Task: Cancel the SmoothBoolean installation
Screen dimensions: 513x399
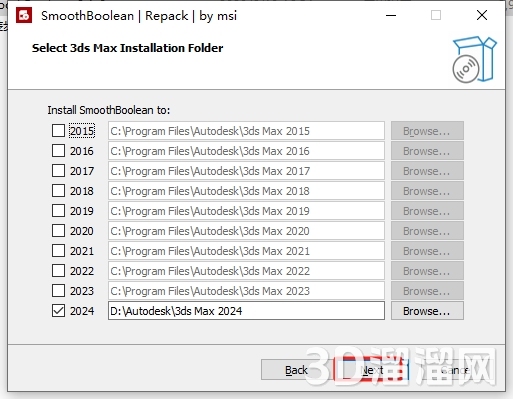Action: [456, 370]
